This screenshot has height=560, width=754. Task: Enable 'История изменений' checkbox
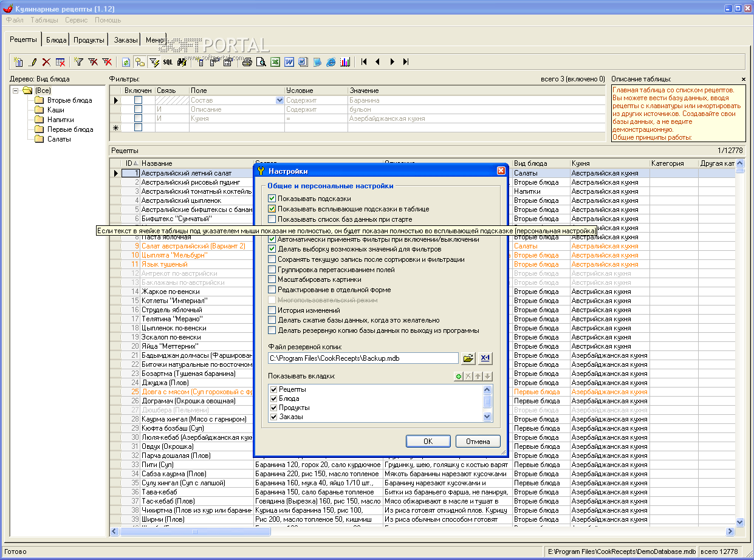pos(272,310)
